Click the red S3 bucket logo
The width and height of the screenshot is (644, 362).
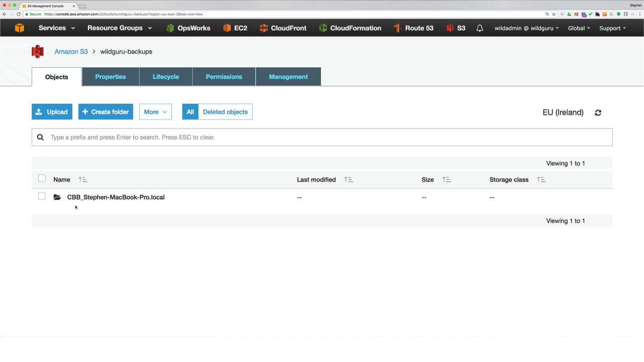click(x=38, y=51)
